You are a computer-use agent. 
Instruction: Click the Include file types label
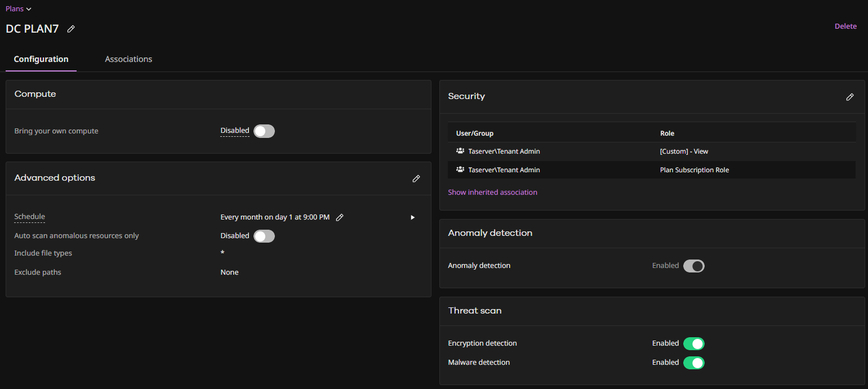[43, 253]
